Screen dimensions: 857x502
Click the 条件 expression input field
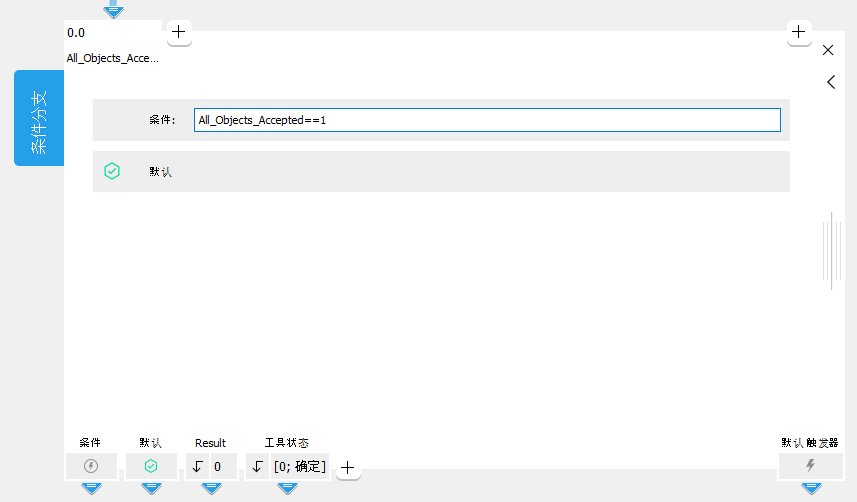tap(486, 120)
